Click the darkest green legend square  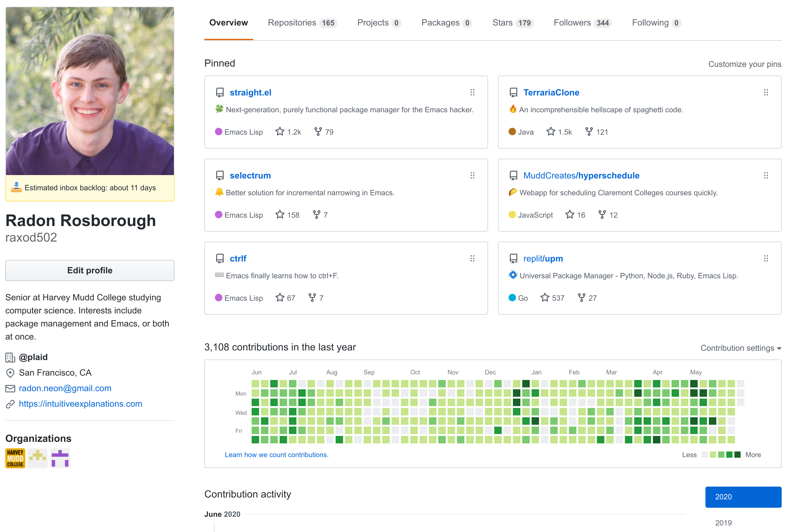click(x=737, y=455)
